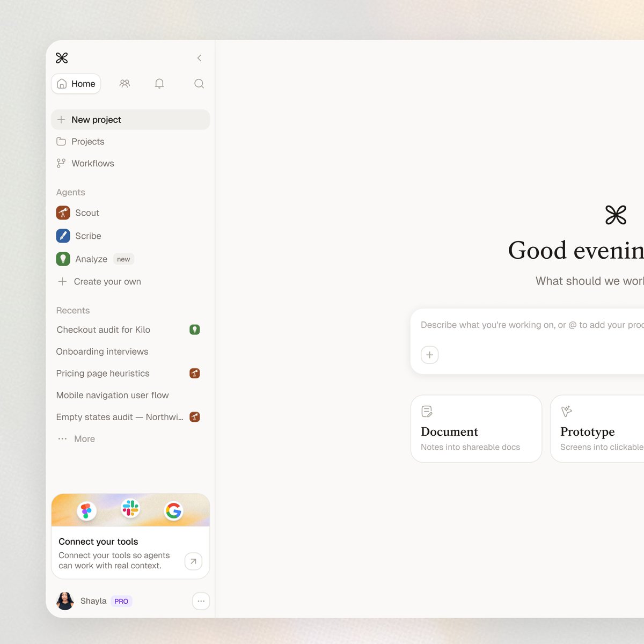This screenshot has width=644, height=644.
Task: Open recent "Pricing page heuristics"
Action: tap(130, 373)
